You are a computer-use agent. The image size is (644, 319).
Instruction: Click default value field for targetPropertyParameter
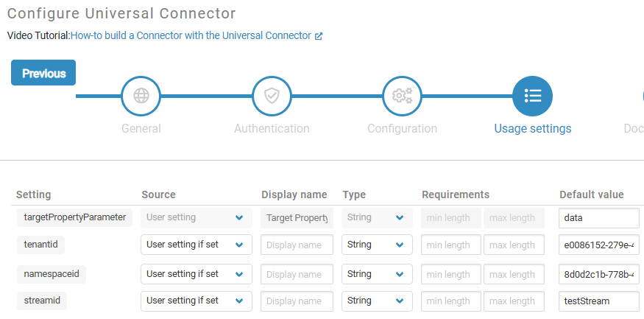tap(598, 218)
